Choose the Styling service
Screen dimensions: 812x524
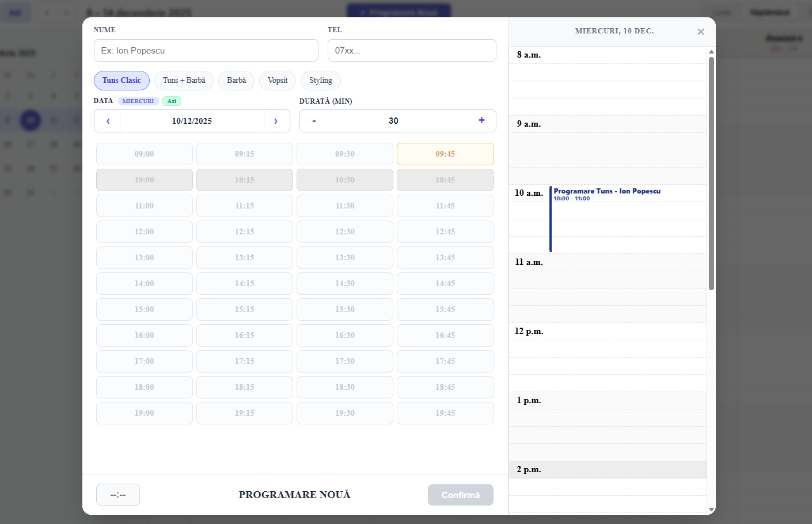point(320,81)
